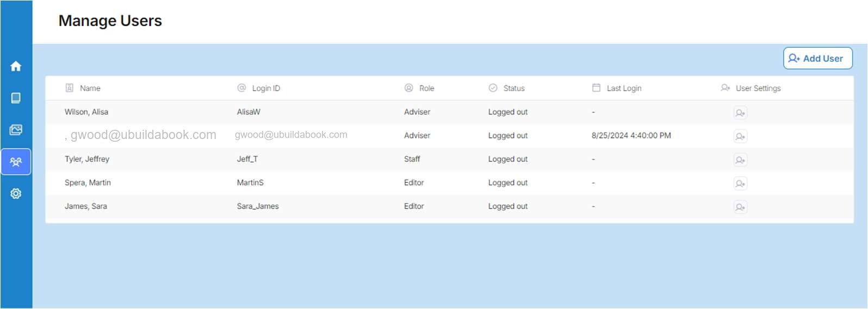
Task: Click Logged out status for Wilson, Alisa
Action: 508,112
